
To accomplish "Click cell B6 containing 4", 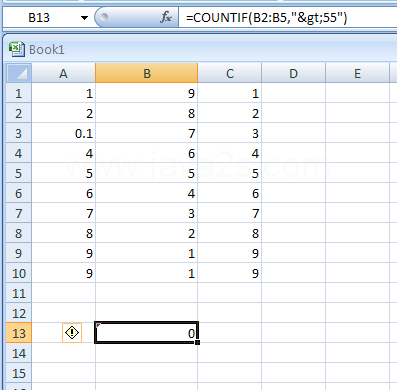I will tap(147, 193).
